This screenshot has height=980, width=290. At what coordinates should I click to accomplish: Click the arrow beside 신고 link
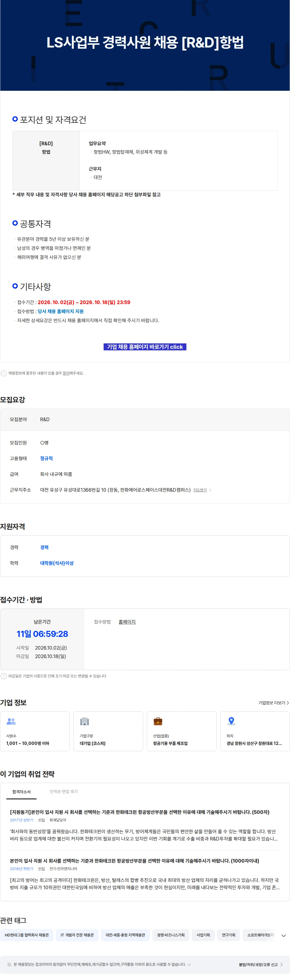click(x=282, y=964)
